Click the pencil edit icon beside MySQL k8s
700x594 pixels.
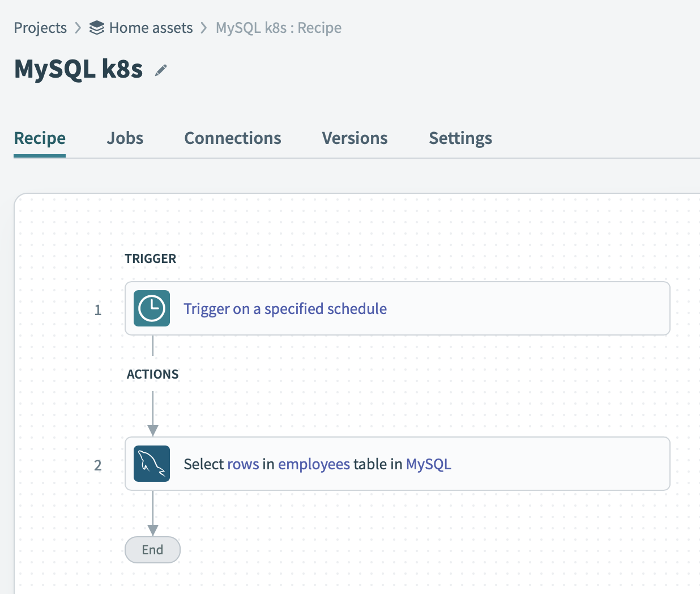[161, 70]
